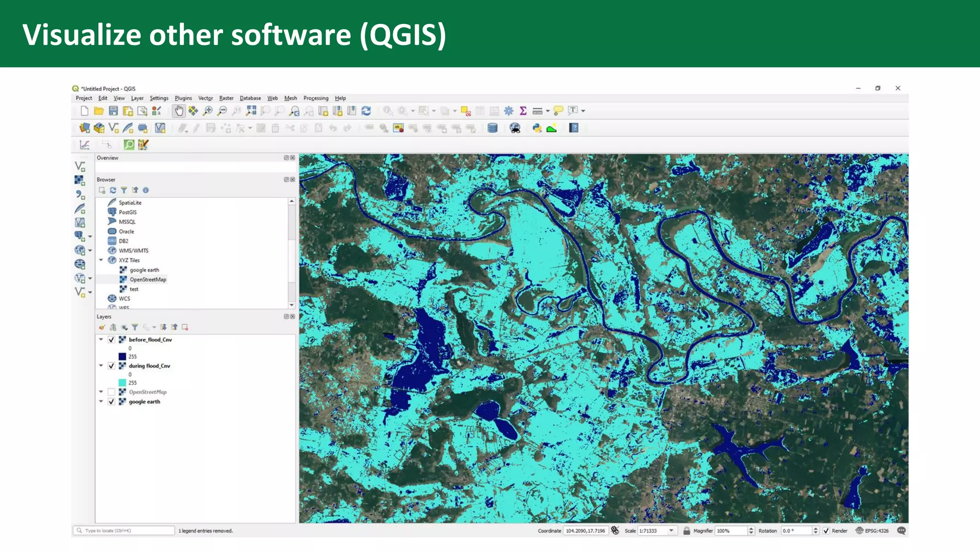Screen dimensions: 980x551
Task: Open the Plugins menu
Action: 183,98
